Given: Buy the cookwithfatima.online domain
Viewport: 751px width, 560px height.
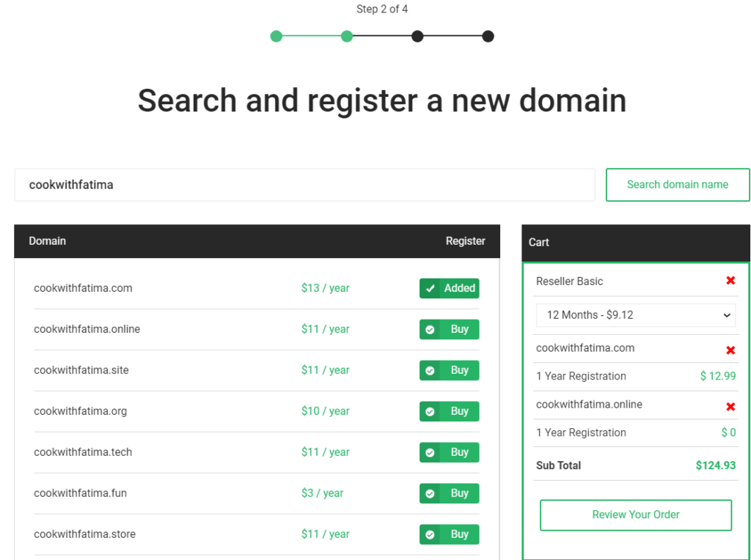Looking at the screenshot, I should (x=449, y=329).
